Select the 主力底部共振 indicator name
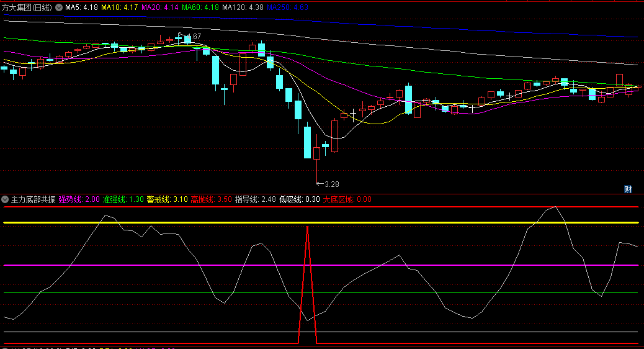The height and width of the screenshot is (349, 644). tap(34, 200)
